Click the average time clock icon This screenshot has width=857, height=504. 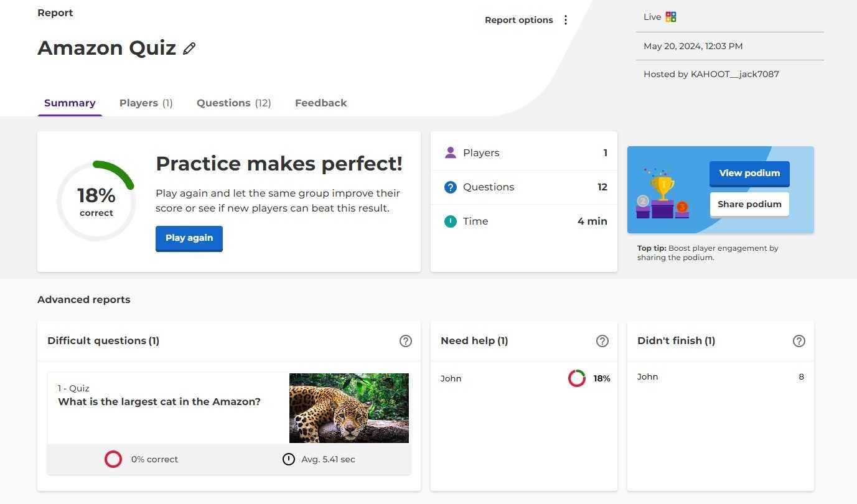point(289,459)
